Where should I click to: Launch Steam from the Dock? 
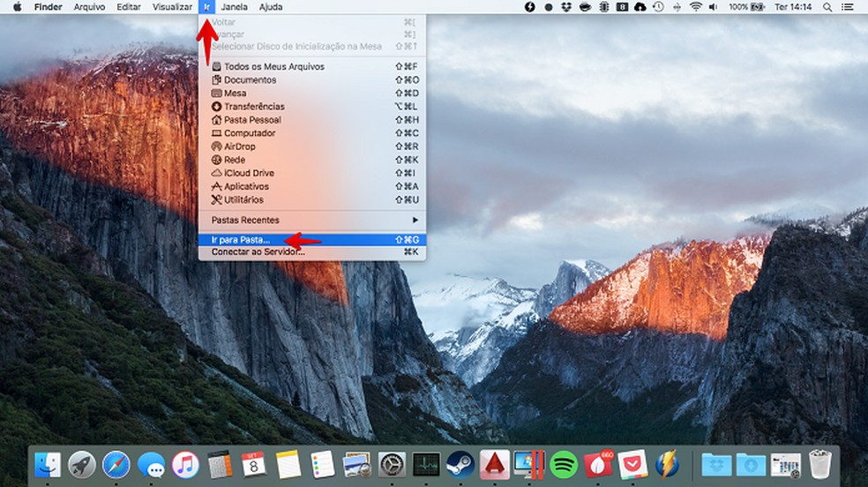460,464
